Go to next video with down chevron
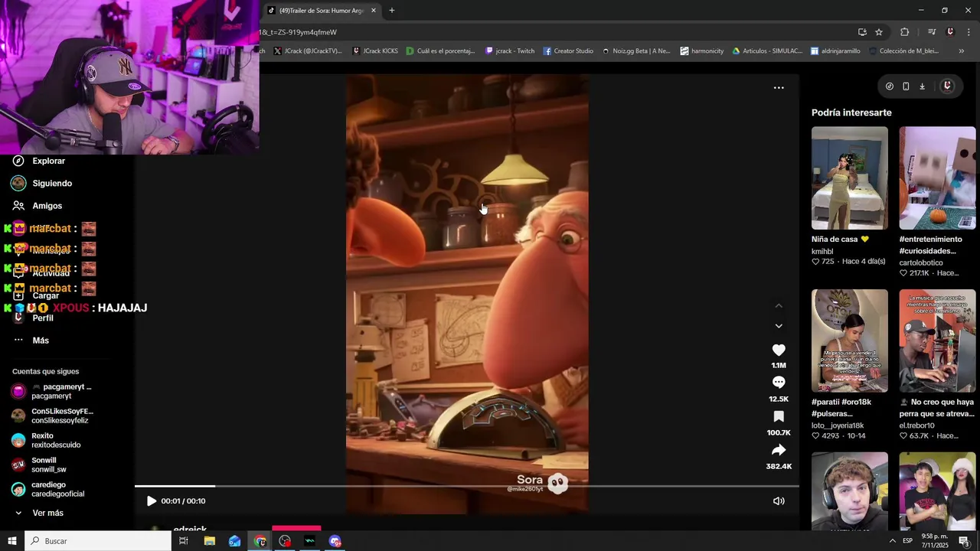Viewport: 980px width, 551px height. [x=779, y=326]
